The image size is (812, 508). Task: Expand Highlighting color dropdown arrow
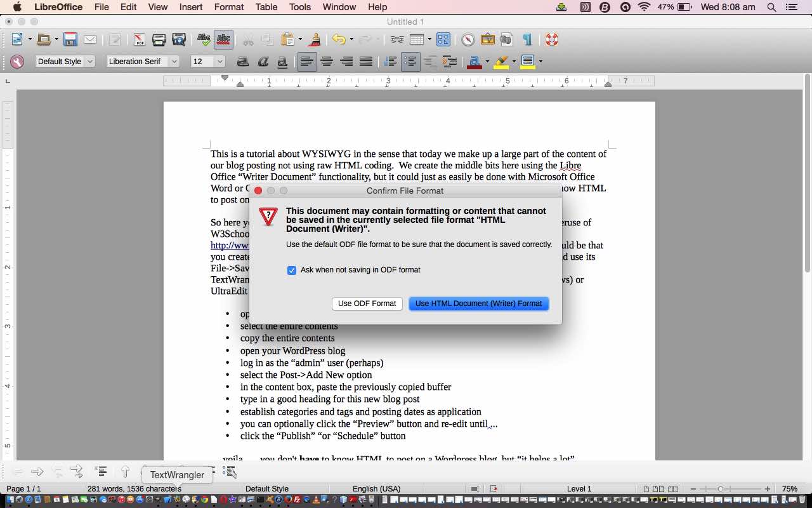[514, 62]
